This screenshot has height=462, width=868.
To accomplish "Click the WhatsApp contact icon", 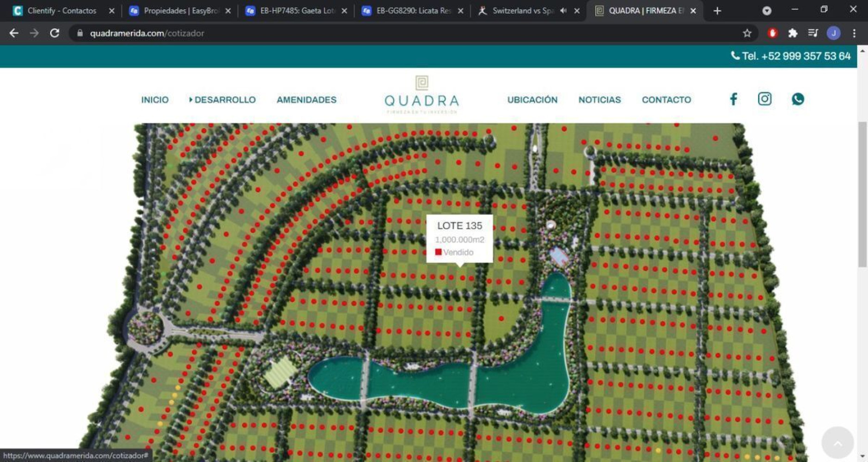I will pos(797,99).
